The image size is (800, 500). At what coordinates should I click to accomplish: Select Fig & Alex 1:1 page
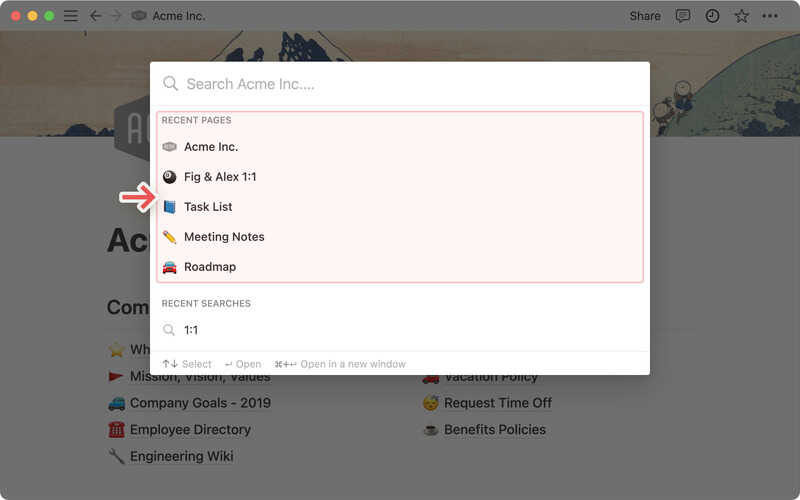point(400,177)
